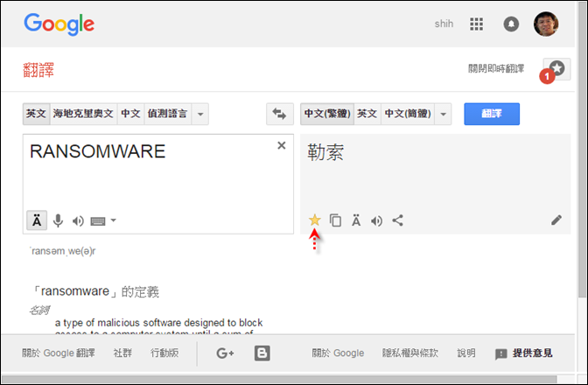Open the account profile picture

pos(546,24)
